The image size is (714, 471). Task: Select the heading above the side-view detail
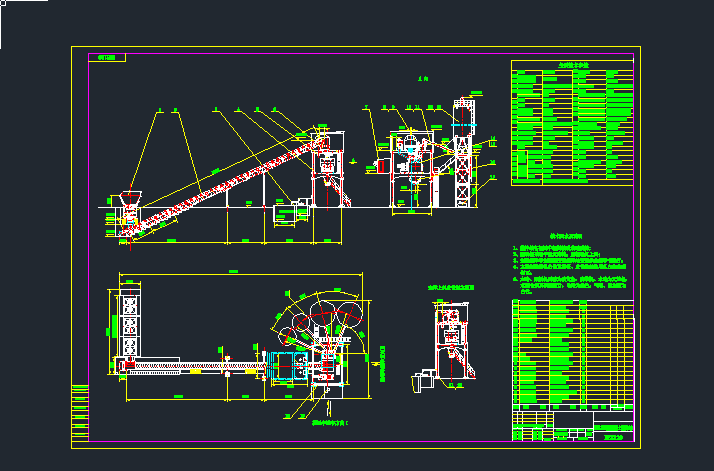451,288
